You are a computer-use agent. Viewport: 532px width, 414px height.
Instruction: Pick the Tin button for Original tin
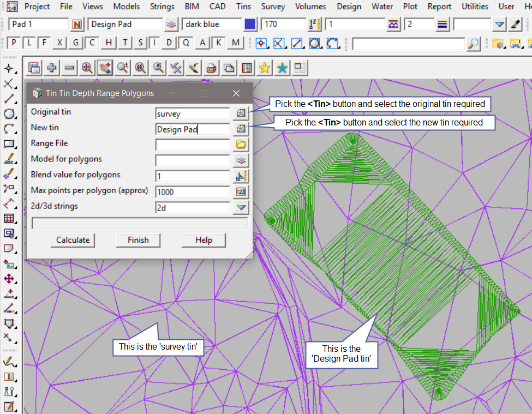(241, 113)
